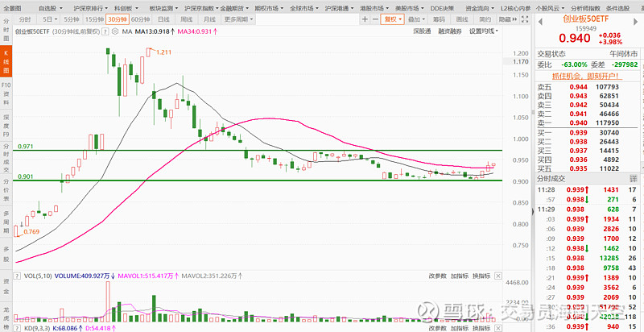
Task: Open F10资料 sidebar item
Action: pyautogui.click(x=6, y=93)
